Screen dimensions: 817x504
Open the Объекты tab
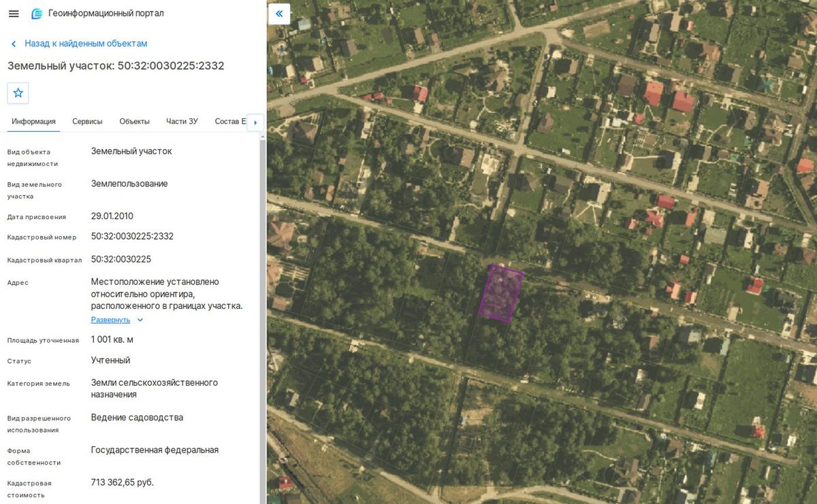[134, 121]
